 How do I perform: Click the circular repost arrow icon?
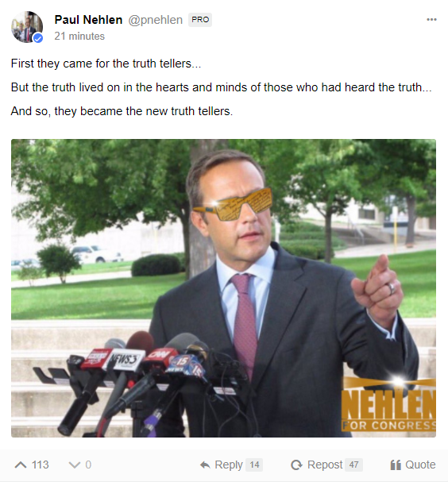pos(297,465)
